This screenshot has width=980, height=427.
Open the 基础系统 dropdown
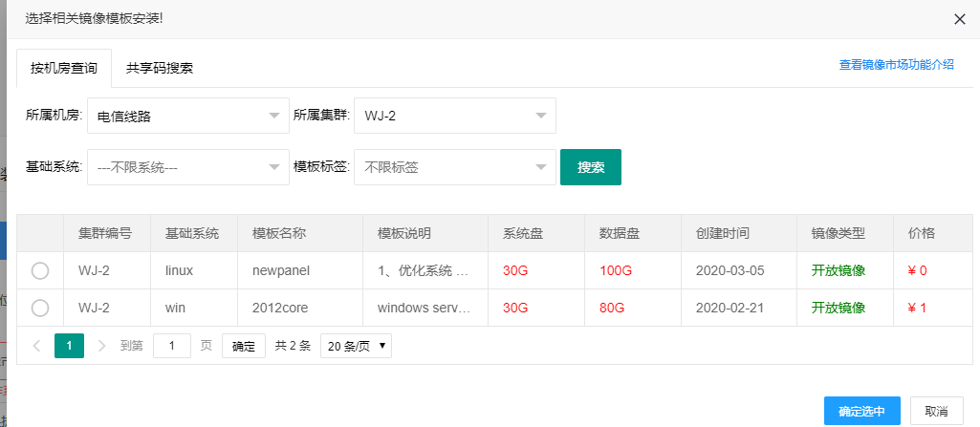186,167
